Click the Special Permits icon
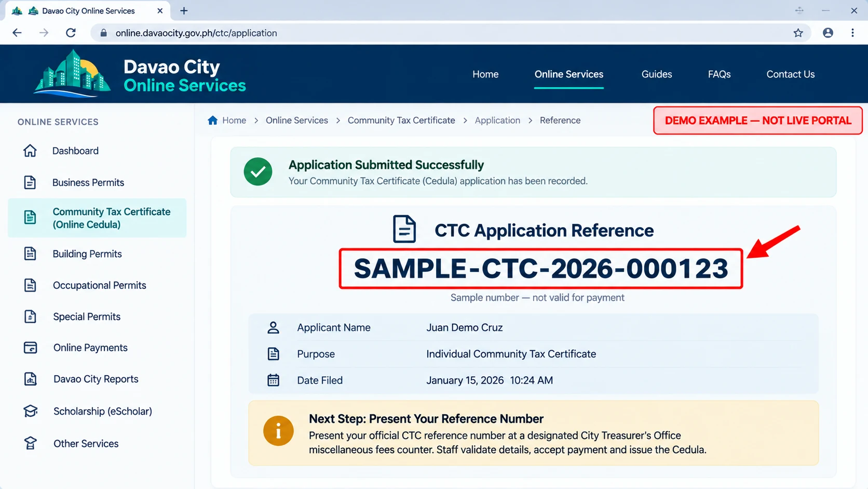The width and height of the screenshot is (868, 489). click(30, 316)
